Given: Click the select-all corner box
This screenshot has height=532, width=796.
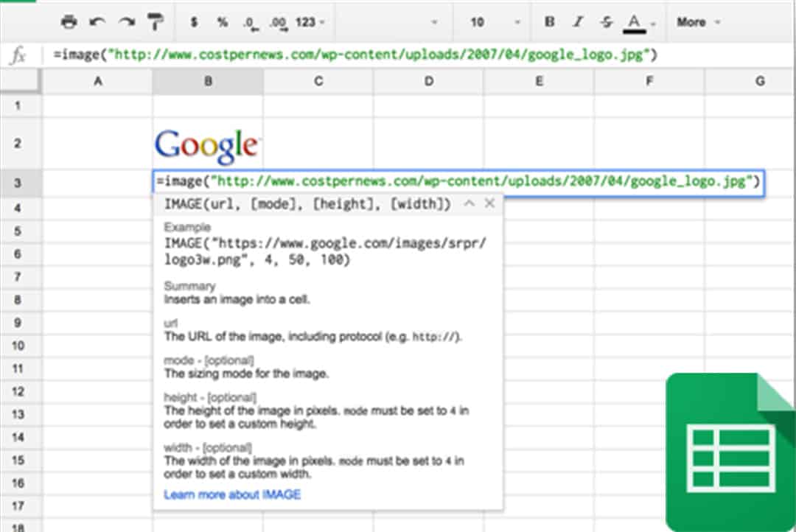Looking at the screenshot, I should pos(21,81).
